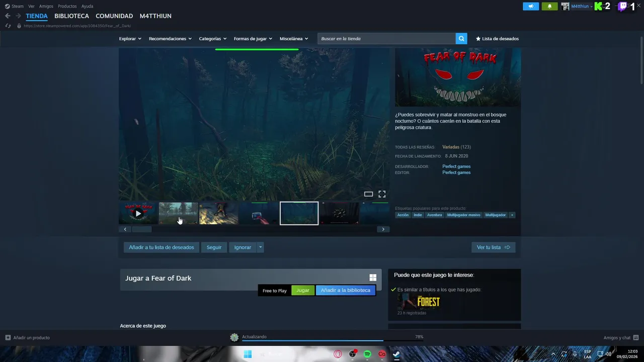Expand Formas de jugar dropdown

(x=253, y=39)
